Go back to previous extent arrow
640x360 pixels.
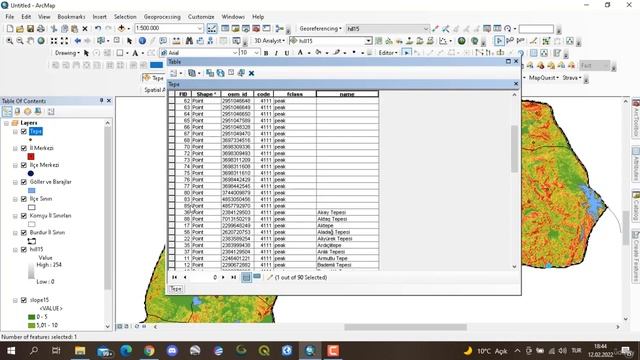click(78, 41)
